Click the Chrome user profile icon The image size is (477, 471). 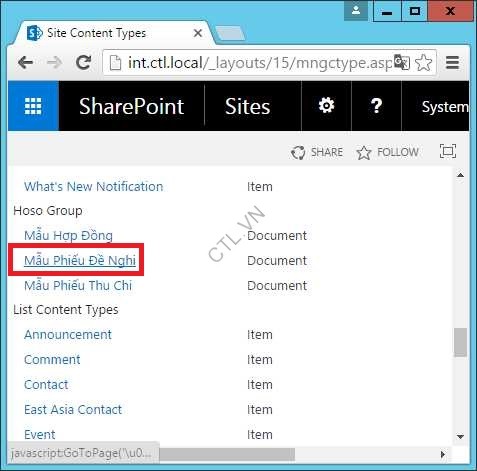356,11
